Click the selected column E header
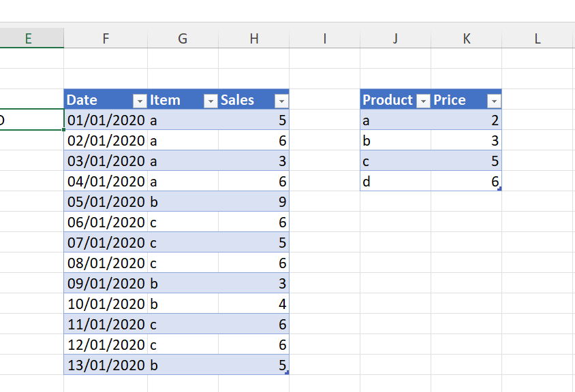The width and height of the screenshot is (575, 392). tap(29, 39)
